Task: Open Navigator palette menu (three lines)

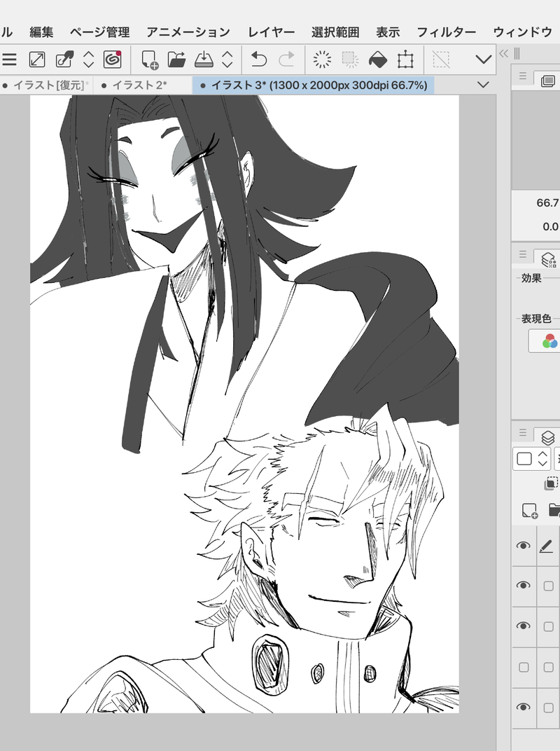Action: coord(523,76)
